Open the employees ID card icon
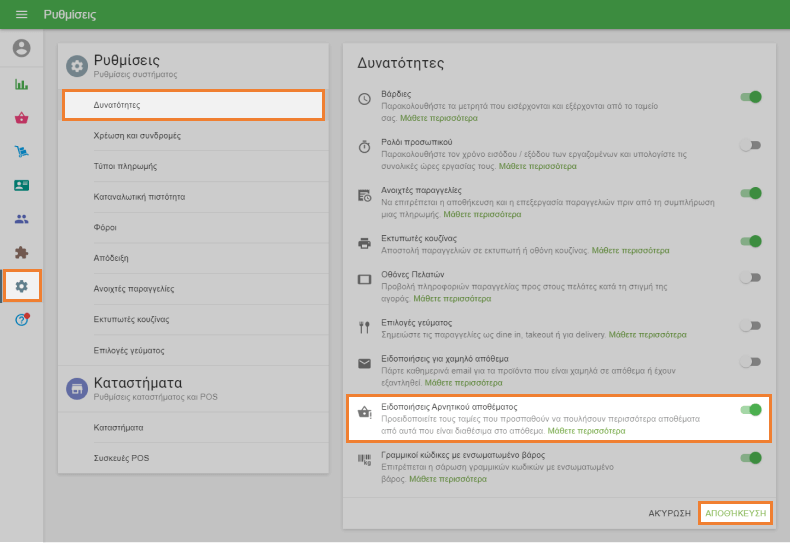Viewport: 790px width, 543px height. coord(21,185)
